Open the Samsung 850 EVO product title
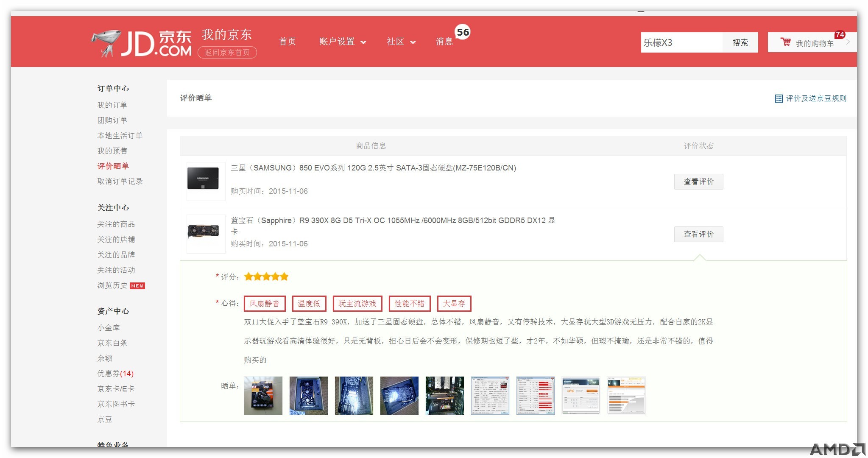 click(373, 168)
